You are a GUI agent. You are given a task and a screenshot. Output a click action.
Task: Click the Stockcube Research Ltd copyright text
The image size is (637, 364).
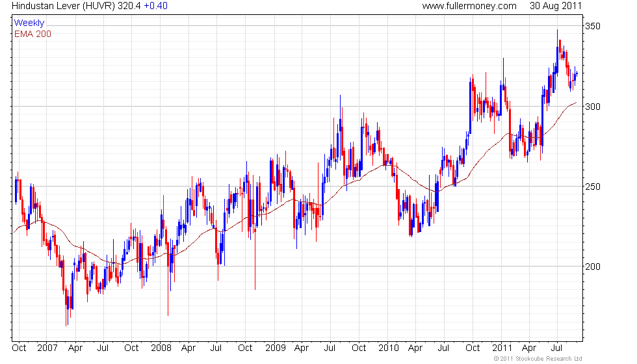(538, 359)
